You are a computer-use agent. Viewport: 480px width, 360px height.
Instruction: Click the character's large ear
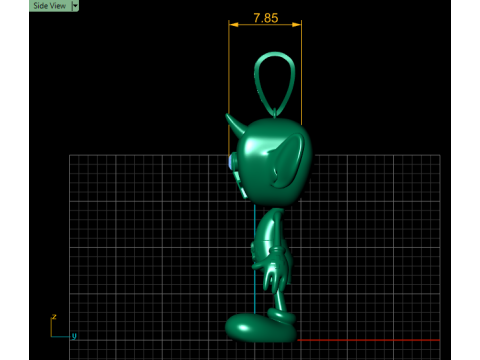tap(288, 161)
